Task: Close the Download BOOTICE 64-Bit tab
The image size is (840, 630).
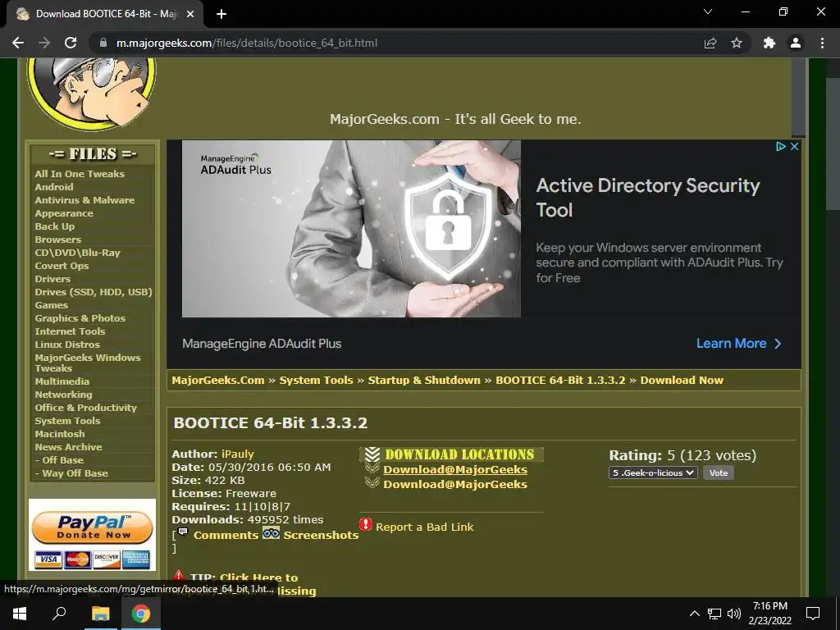Action: [x=190, y=14]
